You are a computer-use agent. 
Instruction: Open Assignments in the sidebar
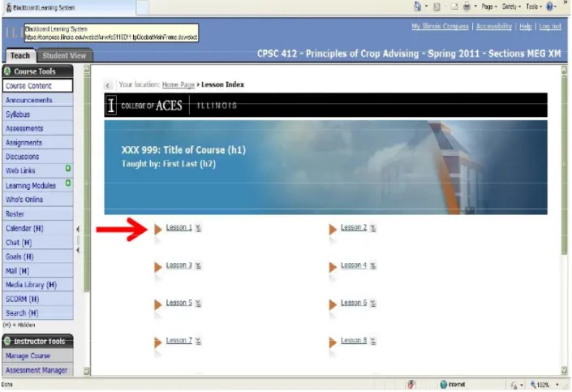[37, 143]
